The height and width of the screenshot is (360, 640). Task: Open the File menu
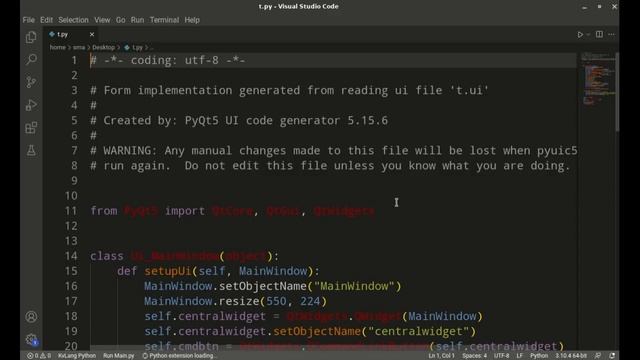point(29,20)
